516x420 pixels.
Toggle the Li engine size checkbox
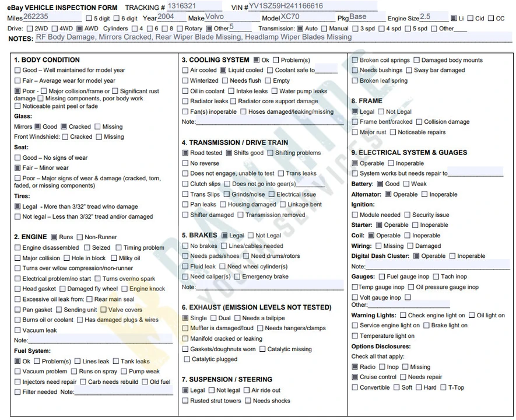click(454, 19)
